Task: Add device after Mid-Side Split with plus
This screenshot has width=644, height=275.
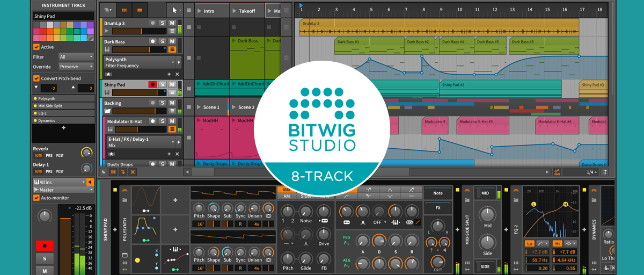Action: (x=505, y=229)
